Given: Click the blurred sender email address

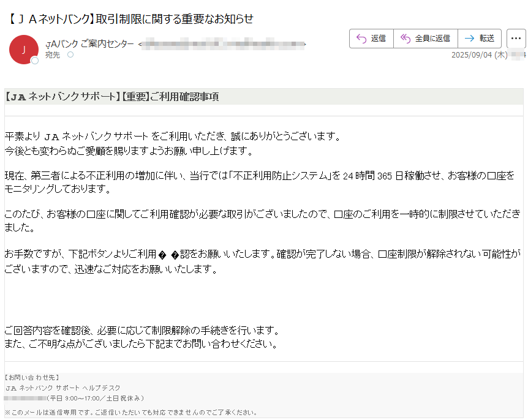Looking at the screenshot, I should click(x=222, y=43).
